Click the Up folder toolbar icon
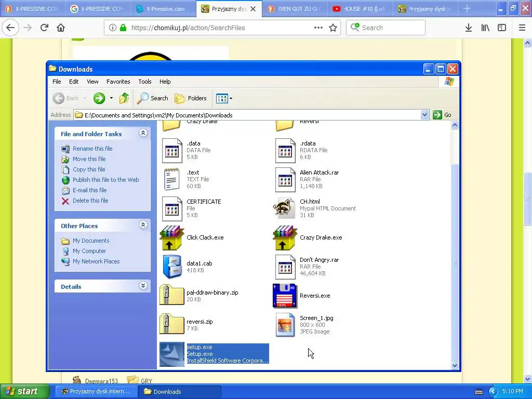Image resolution: width=532 pixels, height=399 pixels. pos(124,98)
